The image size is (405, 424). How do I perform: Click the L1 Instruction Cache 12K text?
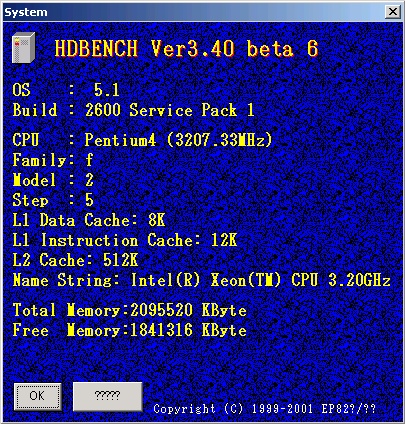tap(125, 240)
